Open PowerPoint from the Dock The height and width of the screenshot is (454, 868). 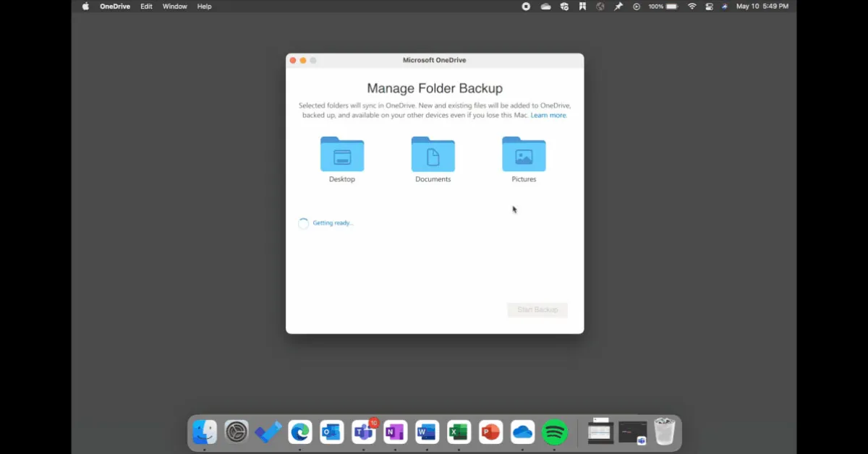pyautogui.click(x=490, y=432)
